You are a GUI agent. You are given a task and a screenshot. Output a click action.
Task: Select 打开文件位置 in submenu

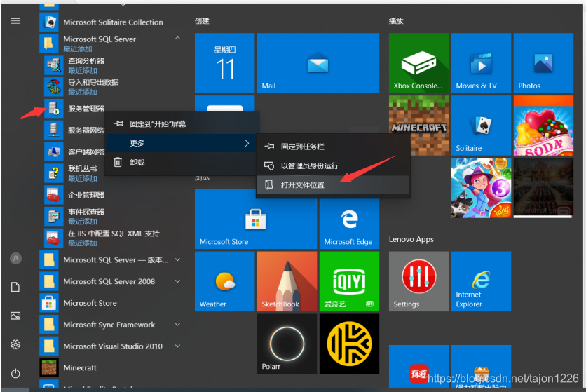point(333,184)
